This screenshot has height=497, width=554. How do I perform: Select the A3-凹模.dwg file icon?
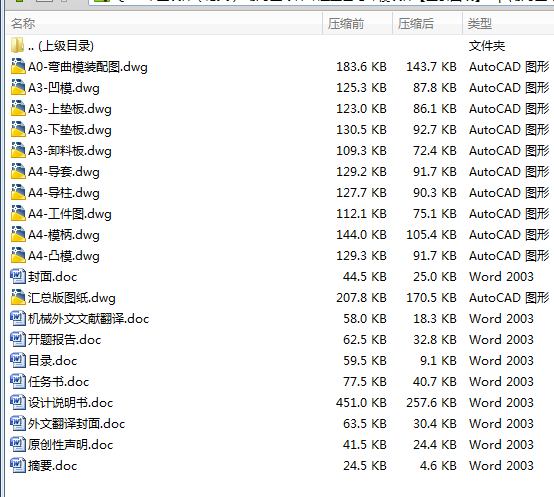coord(18,88)
